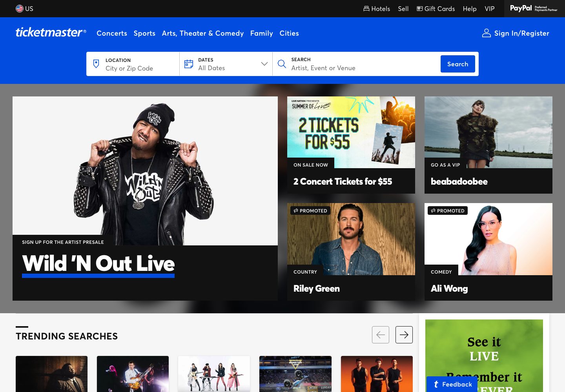Open Gift Cards page

click(436, 9)
